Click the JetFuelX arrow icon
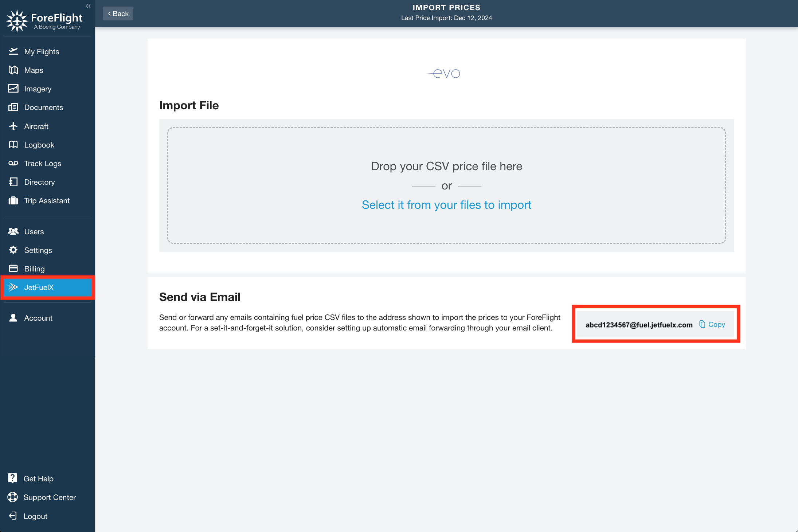This screenshot has width=798, height=532. (x=13, y=287)
